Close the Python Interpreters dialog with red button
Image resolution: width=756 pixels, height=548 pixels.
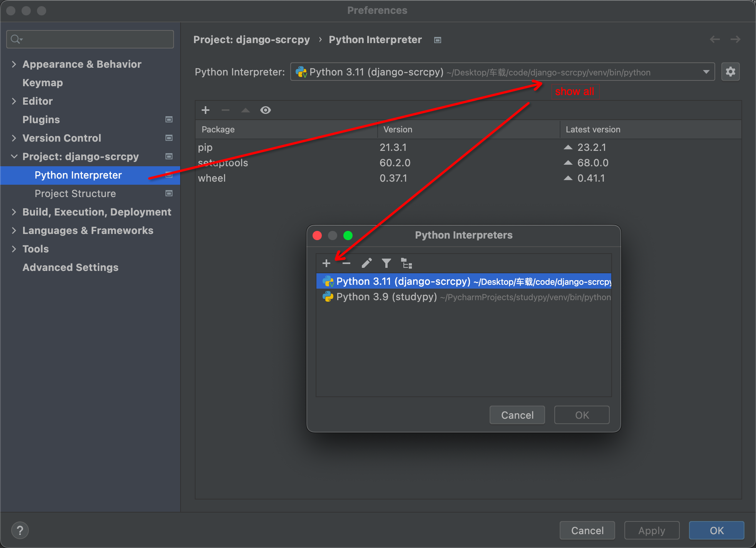317,235
